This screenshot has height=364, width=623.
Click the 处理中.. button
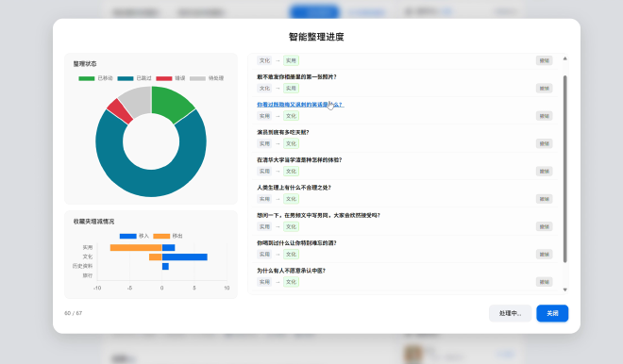click(510, 313)
